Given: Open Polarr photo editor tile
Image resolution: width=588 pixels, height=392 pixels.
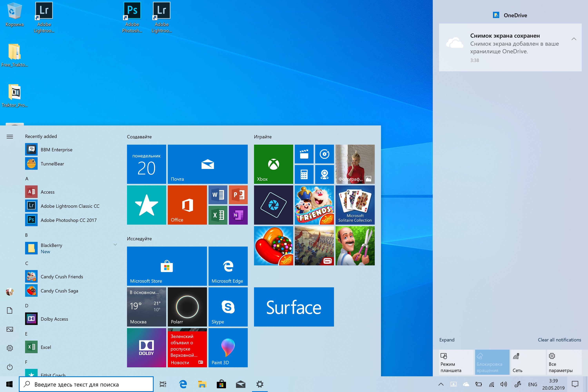Looking at the screenshot, I should (187, 306).
